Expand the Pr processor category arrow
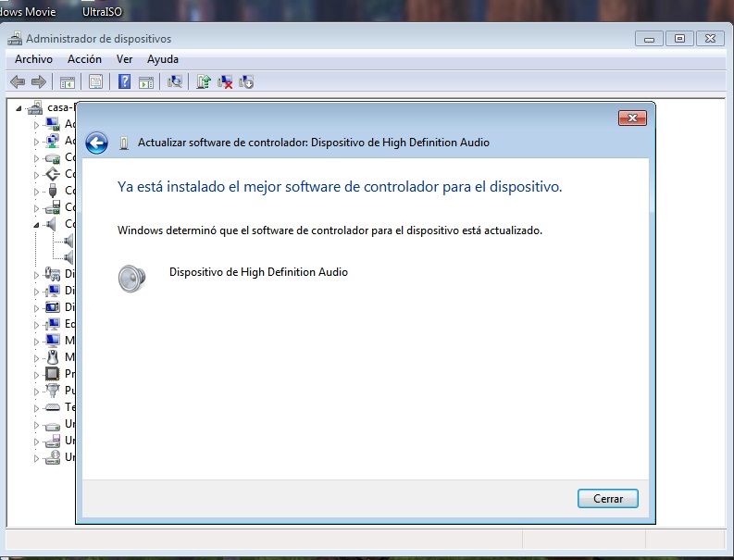Viewport: 734px width, 560px height. click(36, 375)
